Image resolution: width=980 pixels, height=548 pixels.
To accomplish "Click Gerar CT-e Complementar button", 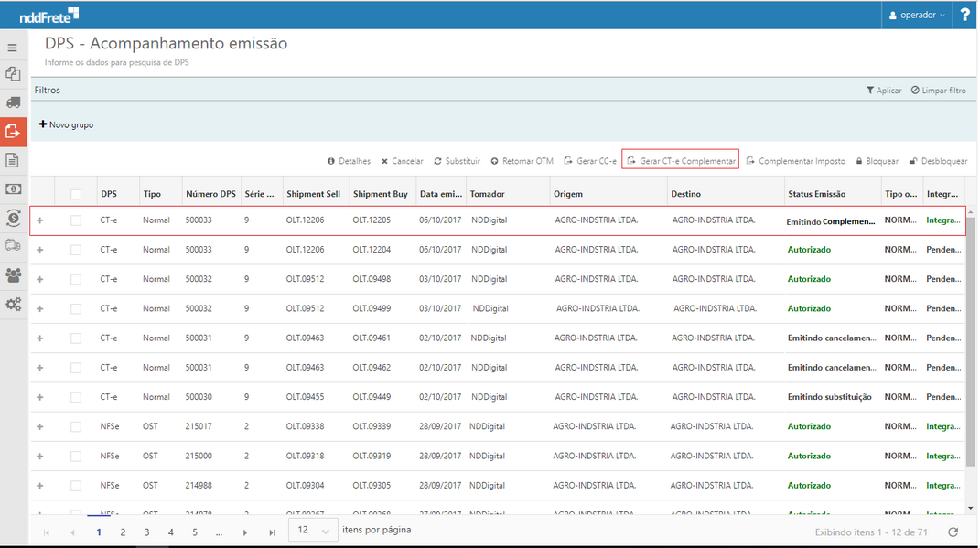I will point(680,161).
